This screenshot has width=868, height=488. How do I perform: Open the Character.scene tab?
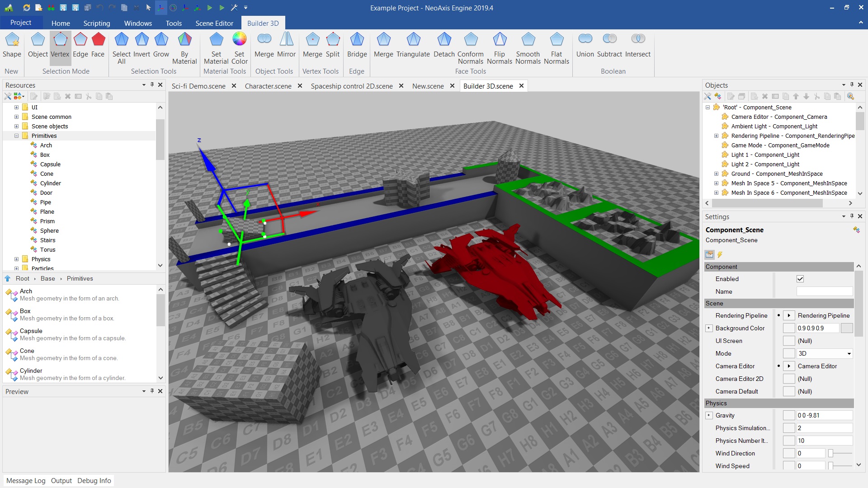tap(268, 86)
